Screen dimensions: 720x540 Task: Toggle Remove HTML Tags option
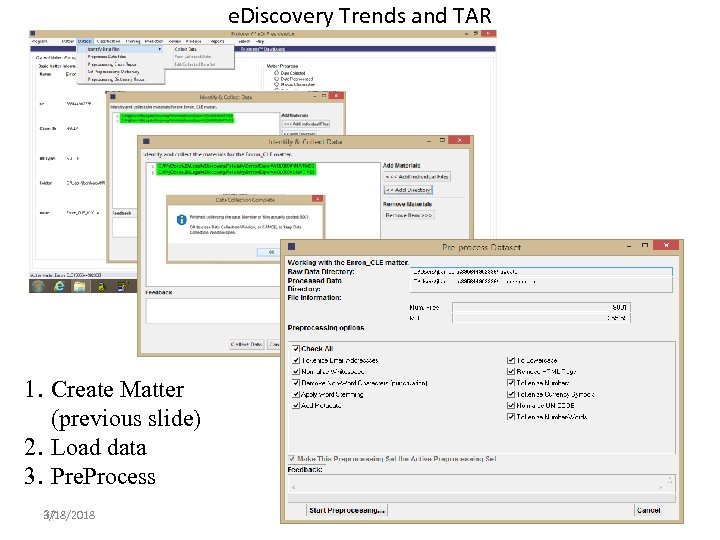coord(511,371)
